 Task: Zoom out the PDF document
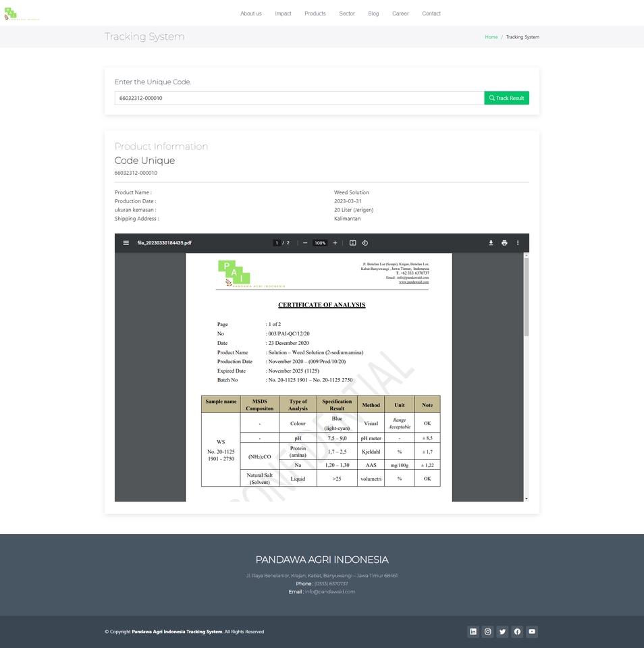point(305,243)
